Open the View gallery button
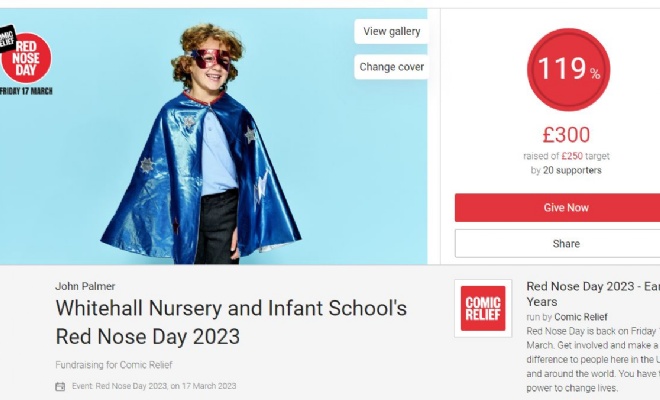This screenshot has height=400, width=660. [x=391, y=32]
